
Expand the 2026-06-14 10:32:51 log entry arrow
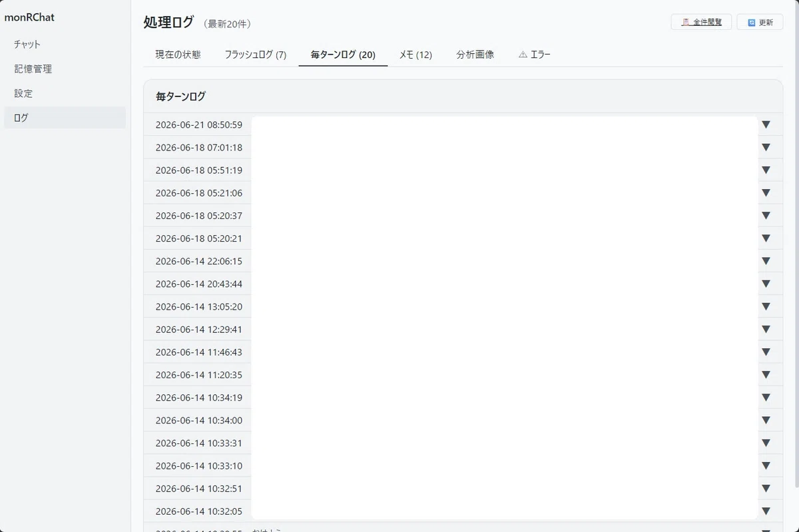click(766, 488)
